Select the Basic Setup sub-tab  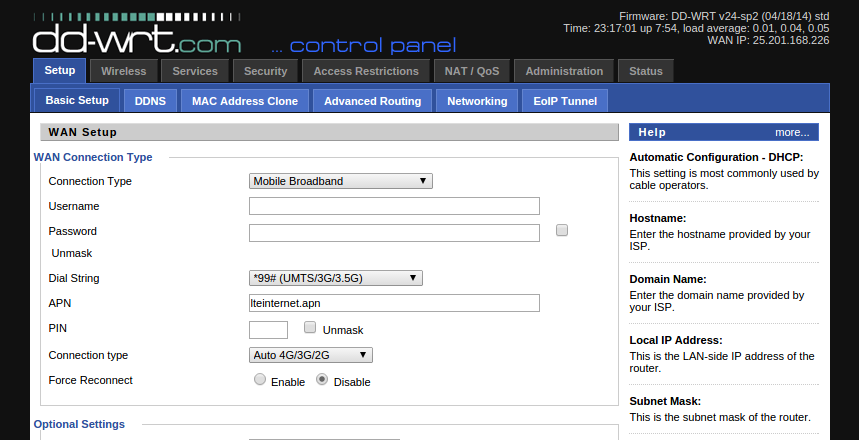point(77,100)
